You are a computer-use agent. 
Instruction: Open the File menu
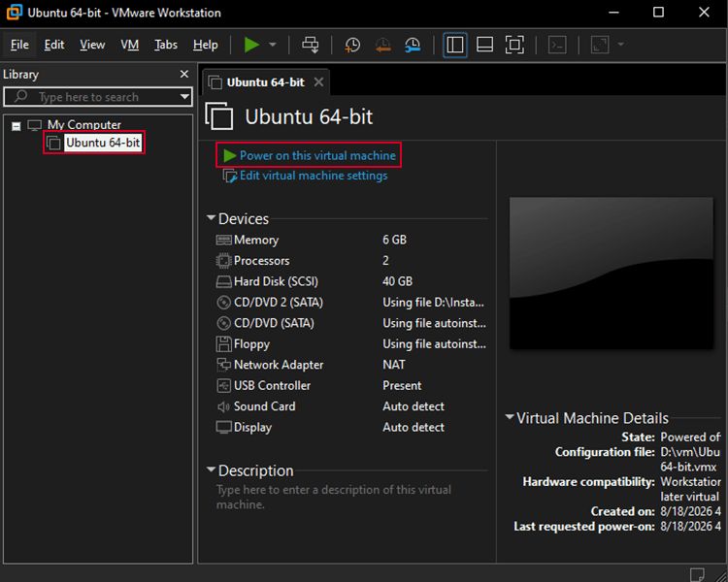click(x=19, y=45)
